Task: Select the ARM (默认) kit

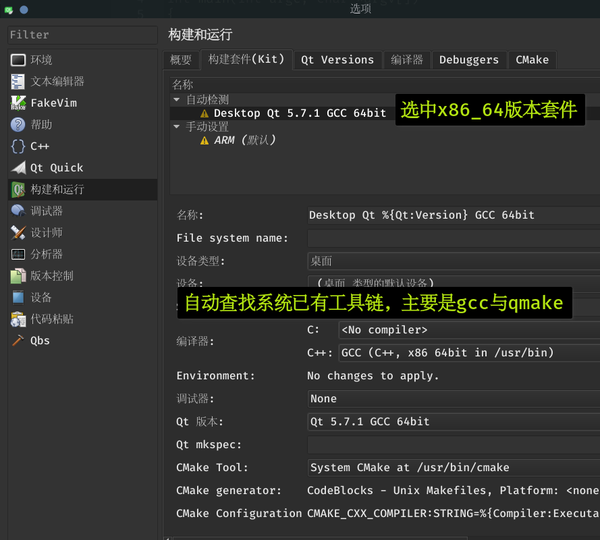Action: coord(245,140)
